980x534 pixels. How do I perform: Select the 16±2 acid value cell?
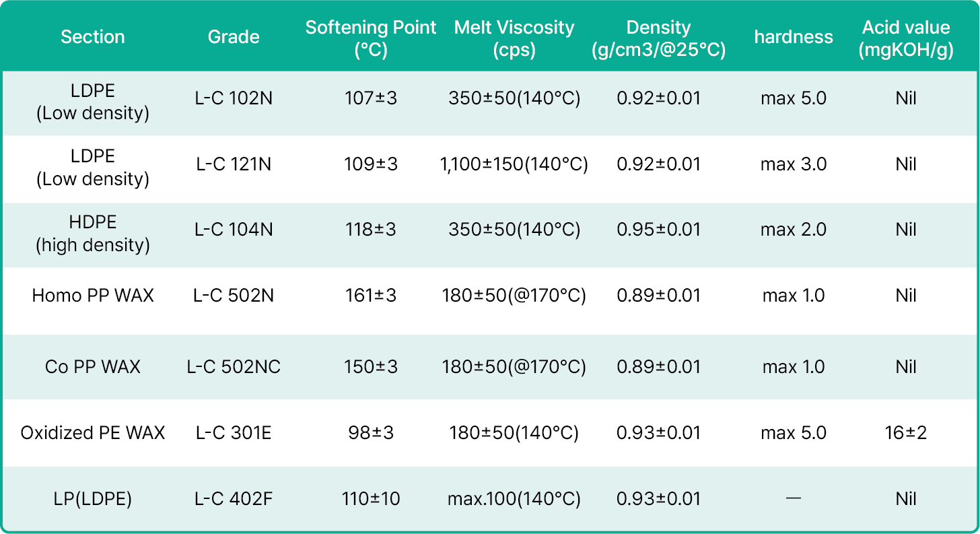pyautogui.click(x=906, y=433)
